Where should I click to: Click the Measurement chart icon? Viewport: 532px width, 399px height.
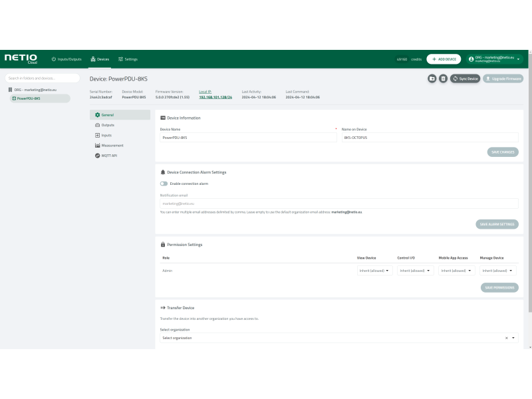[x=97, y=145]
